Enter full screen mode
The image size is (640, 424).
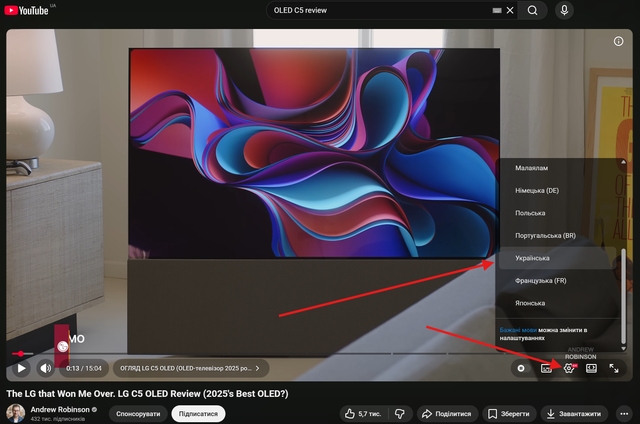point(614,368)
